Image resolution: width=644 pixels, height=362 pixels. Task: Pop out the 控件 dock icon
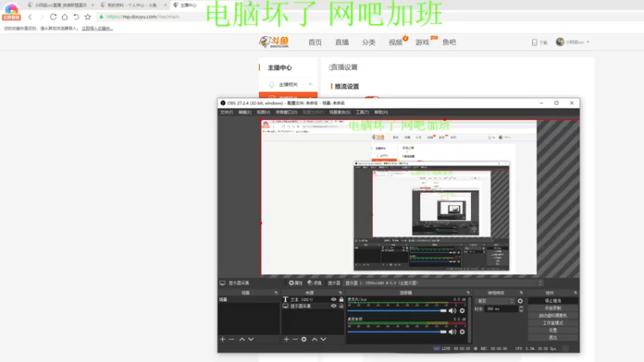575,293
